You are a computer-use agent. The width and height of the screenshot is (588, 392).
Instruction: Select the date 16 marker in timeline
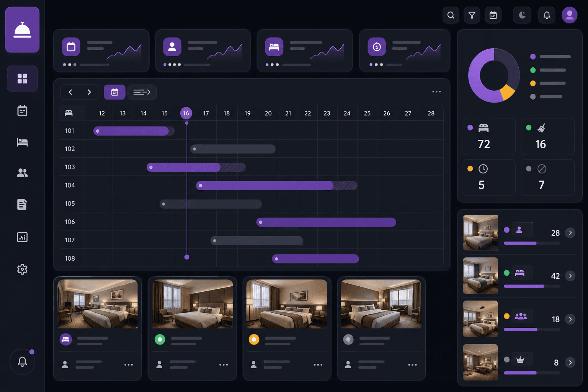click(x=186, y=113)
